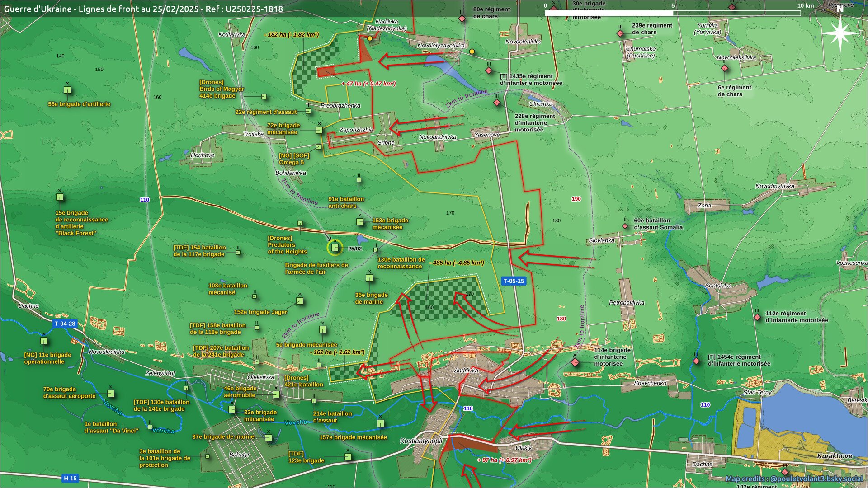Click the 11e brigade opérationnelle unit marker
Screen dimensions: 868x488
[44, 341]
